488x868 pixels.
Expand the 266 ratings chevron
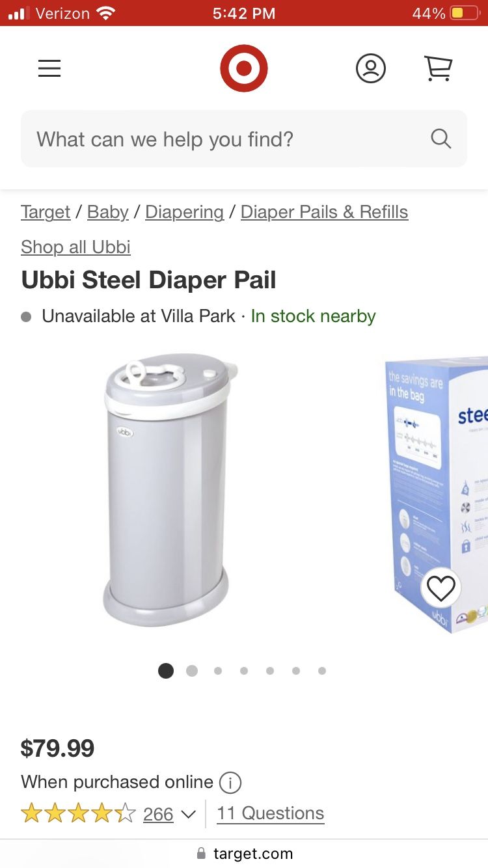188,814
